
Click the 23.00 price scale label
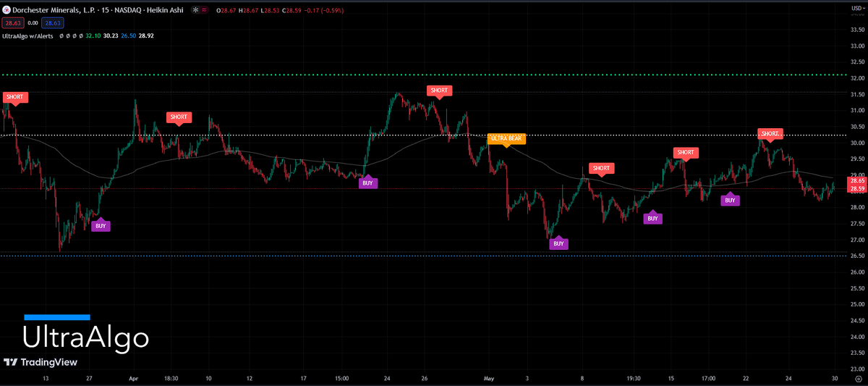[x=858, y=369]
